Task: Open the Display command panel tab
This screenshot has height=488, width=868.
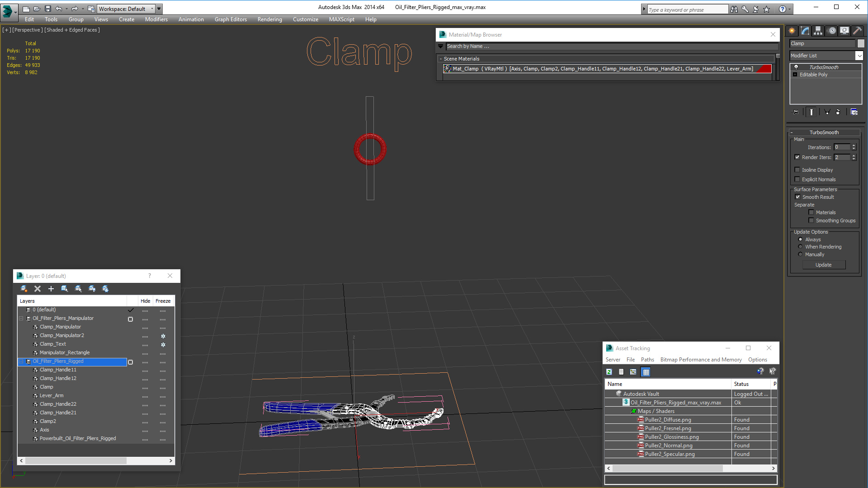Action: tap(844, 31)
